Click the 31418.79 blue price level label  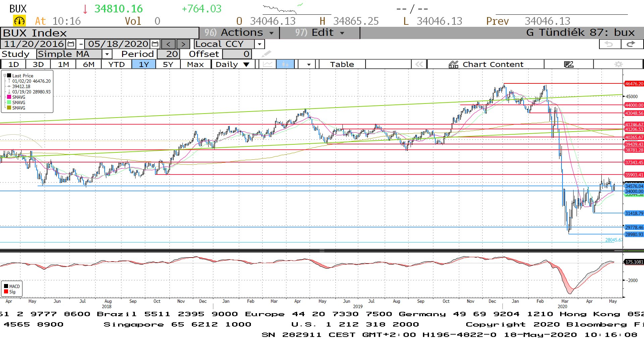click(634, 213)
